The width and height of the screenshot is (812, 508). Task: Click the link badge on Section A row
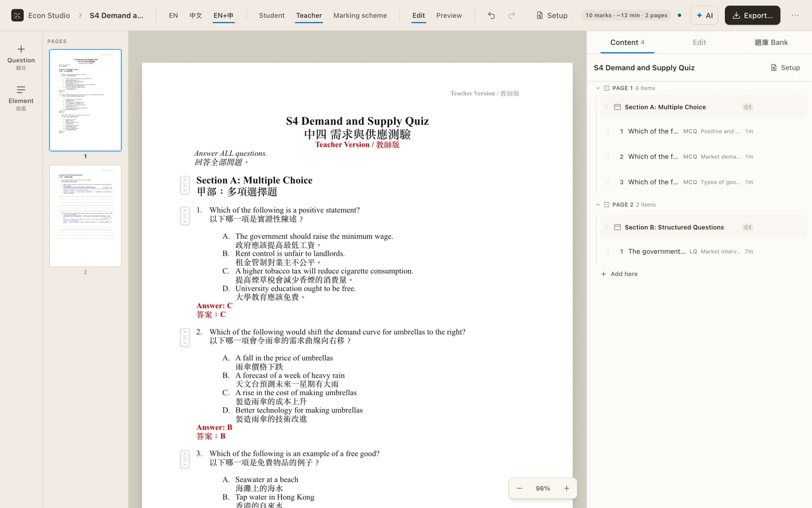[x=748, y=107]
